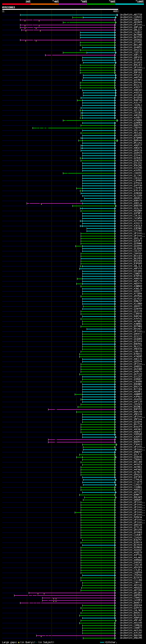Open hit UniRef100_B8CAK5
This screenshot has width=146, height=644.
131,497
